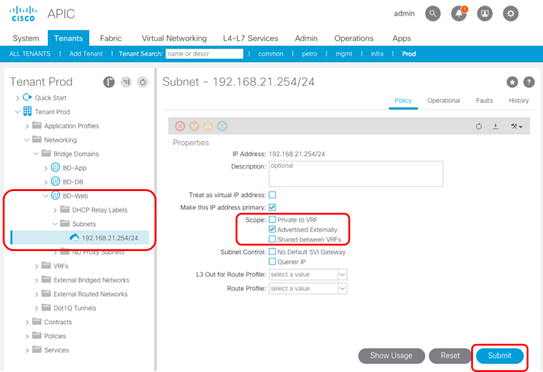Select Dot1Q Tunnels tree item
Image resolution: width=543 pixels, height=372 pixels.
tap(74, 308)
